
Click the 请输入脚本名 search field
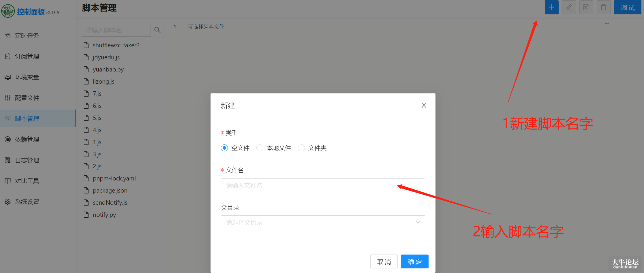(x=116, y=30)
